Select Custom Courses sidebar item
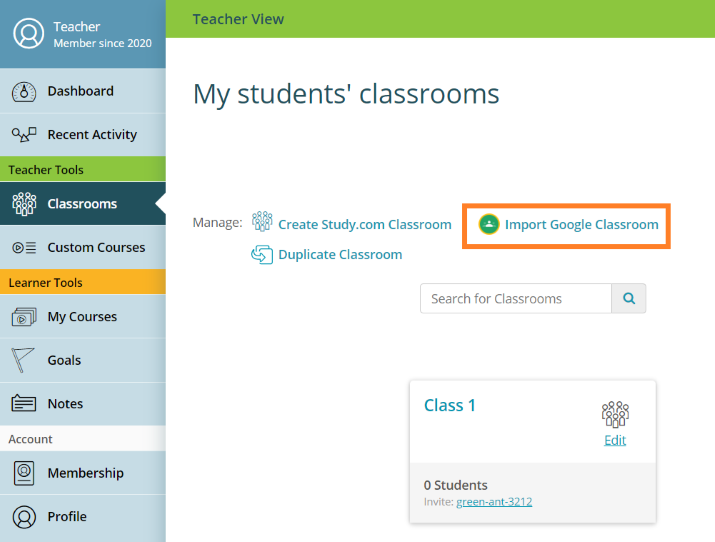Image resolution: width=715 pixels, height=542 pixels. click(x=96, y=248)
